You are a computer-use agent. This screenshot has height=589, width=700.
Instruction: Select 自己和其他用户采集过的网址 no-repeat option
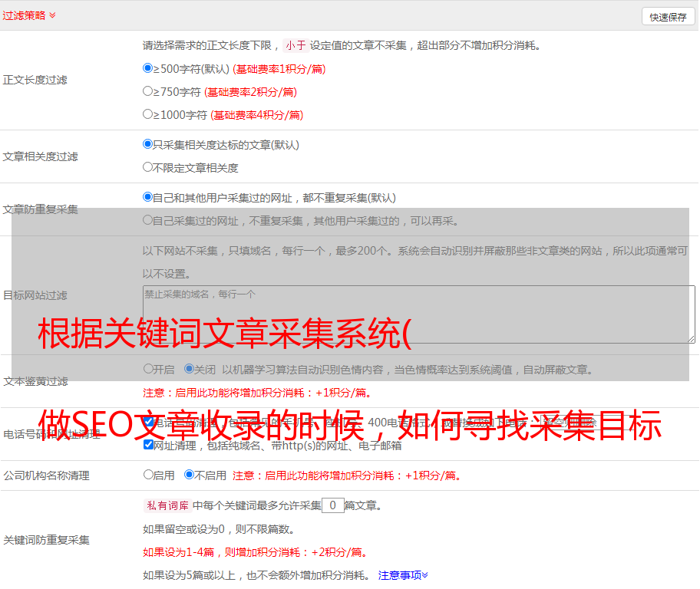[147, 197]
